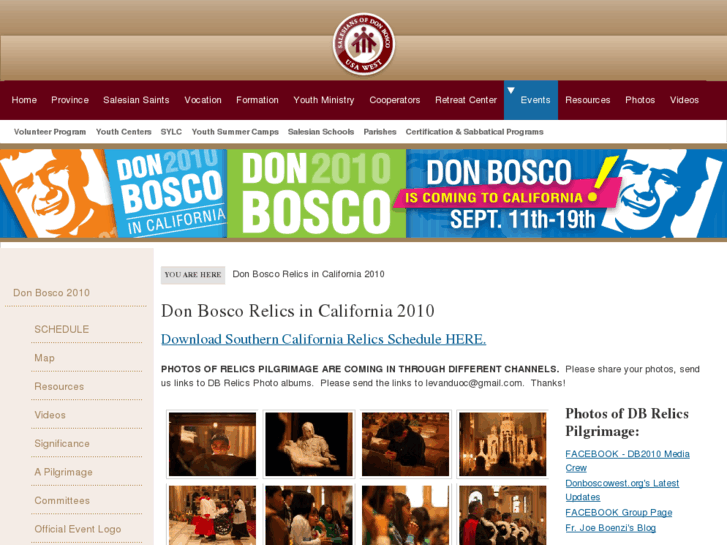Open Donboscowest.org's Latest Updates link

coord(622,490)
